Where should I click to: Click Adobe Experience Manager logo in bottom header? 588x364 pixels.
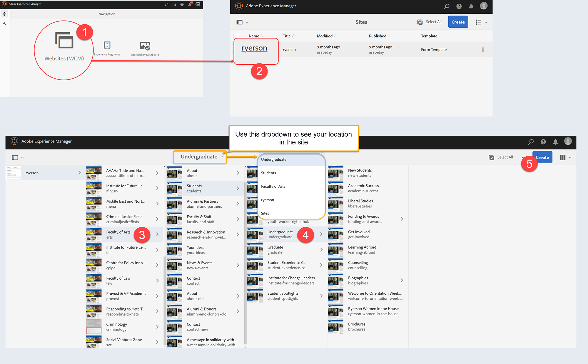click(x=14, y=141)
